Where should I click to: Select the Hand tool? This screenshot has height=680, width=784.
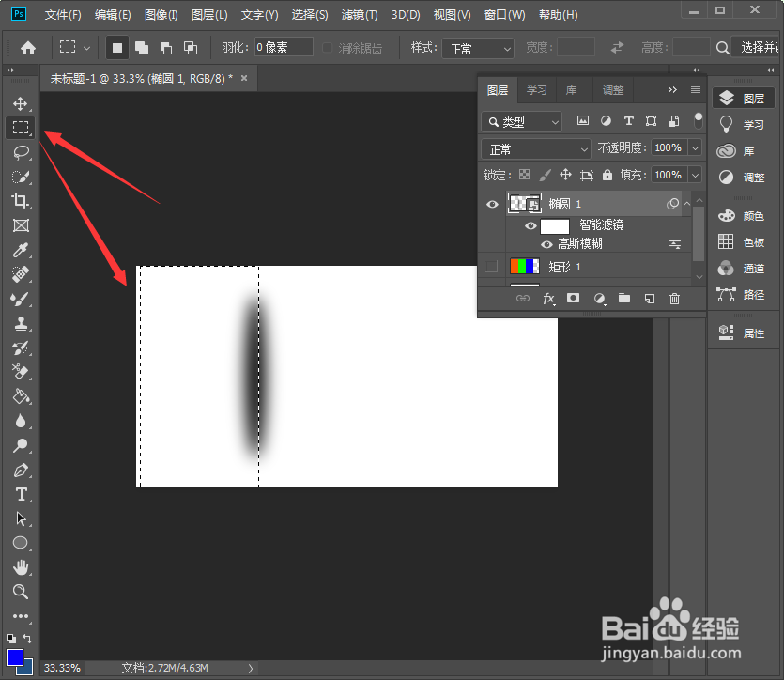20,567
